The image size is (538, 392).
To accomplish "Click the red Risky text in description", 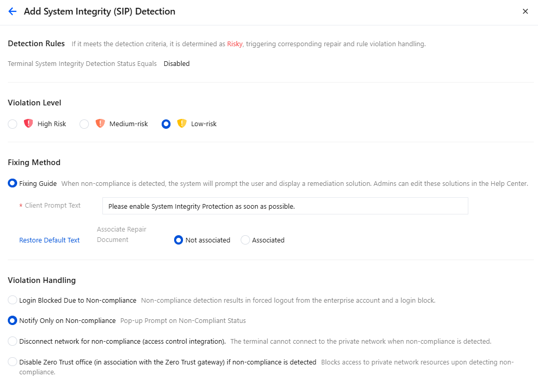I will (x=234, y=44).
